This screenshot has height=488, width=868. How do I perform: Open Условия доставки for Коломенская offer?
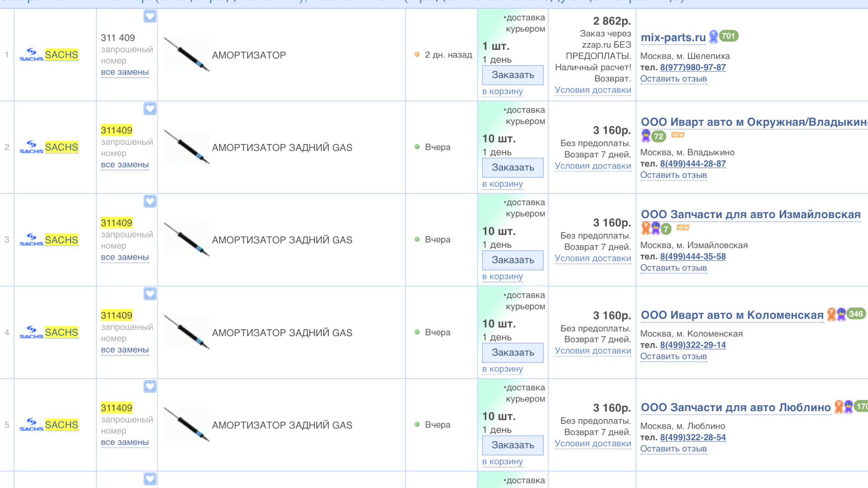click(593, 351)
